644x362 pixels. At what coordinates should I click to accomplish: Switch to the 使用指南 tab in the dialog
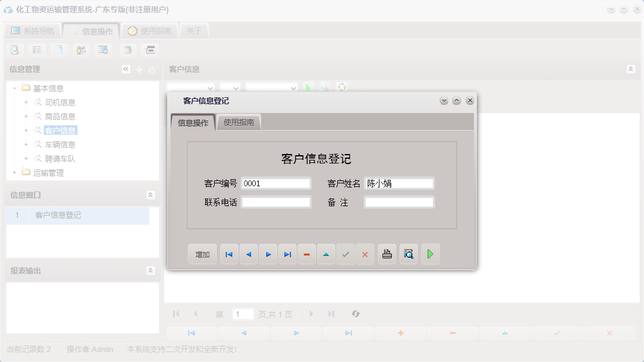pyautogui.click(x=238, y=122)
